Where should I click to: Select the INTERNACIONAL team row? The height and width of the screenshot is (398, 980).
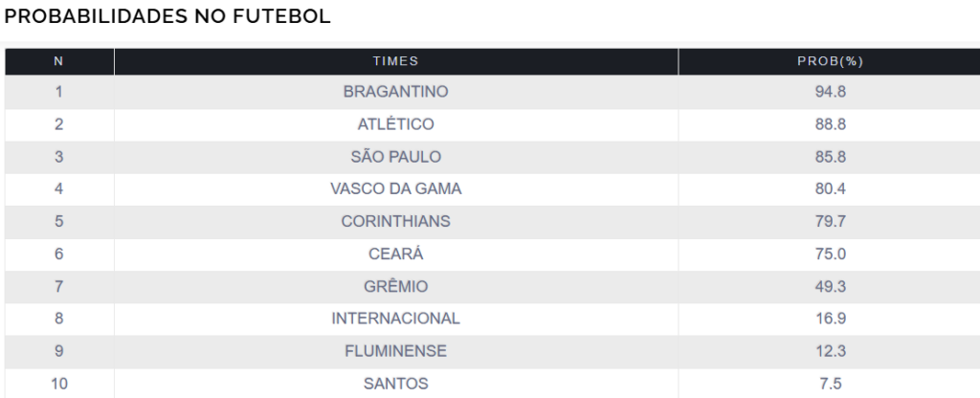click(x=395, y=319)
